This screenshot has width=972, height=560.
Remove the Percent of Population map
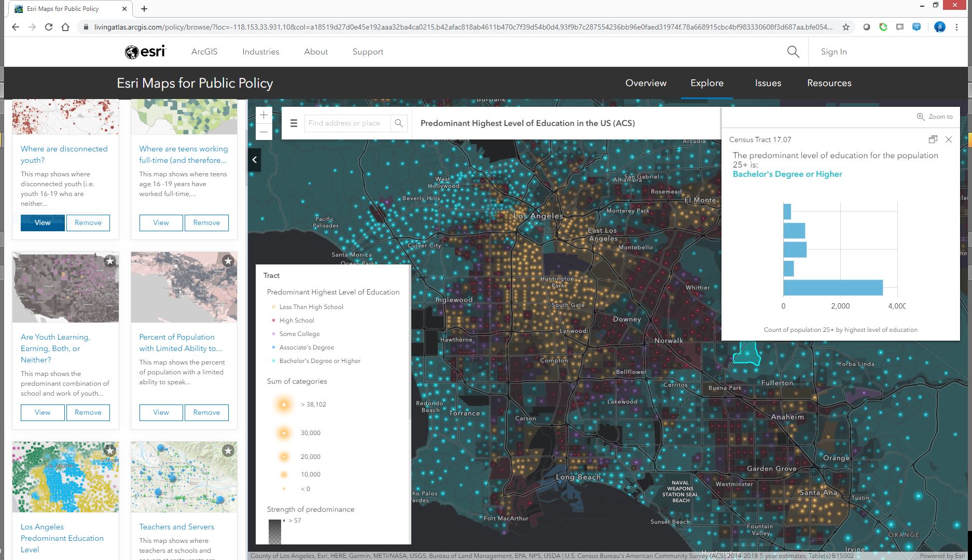coord(206,412)
